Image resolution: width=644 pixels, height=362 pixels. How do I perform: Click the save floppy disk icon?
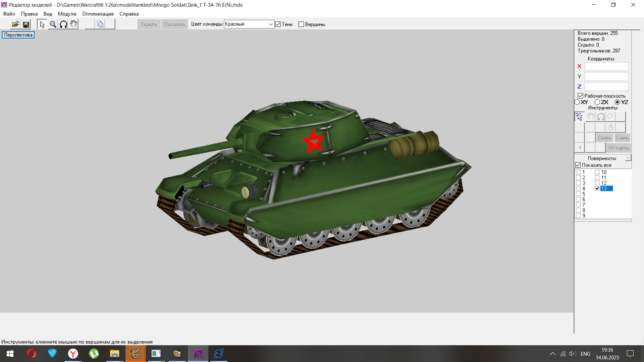[26, 24]
